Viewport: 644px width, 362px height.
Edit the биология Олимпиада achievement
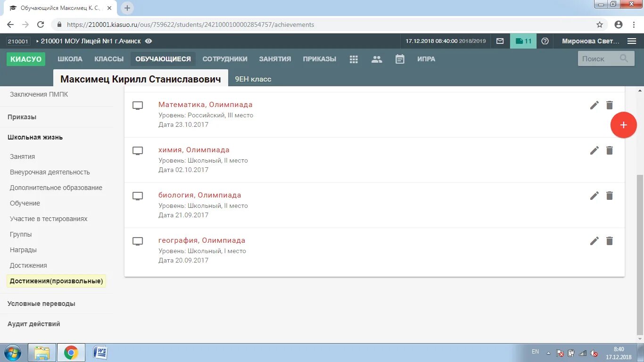pyautogui.click(x=594, y=196)
